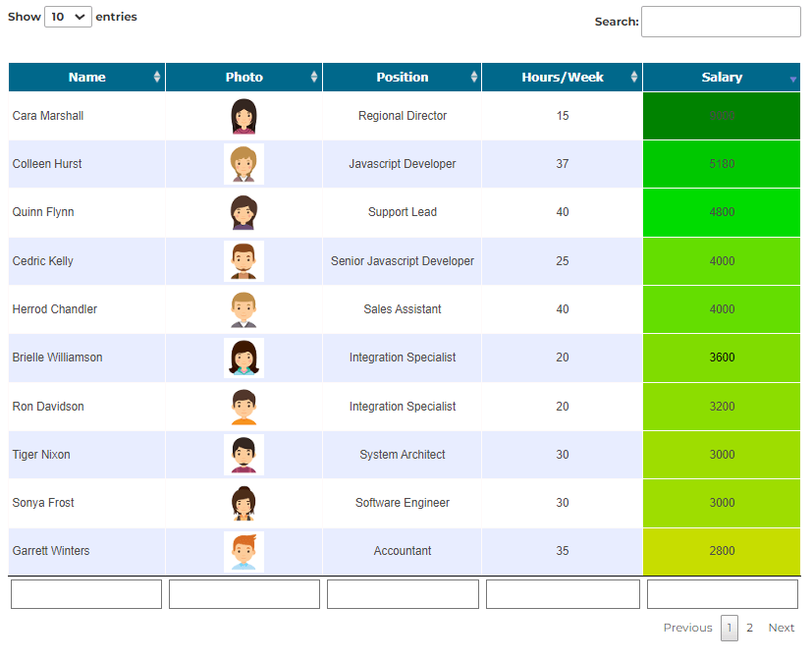Viewport: 812px width, 661px height.
Task: Focus the main Search input box
Action: (721, 22)
